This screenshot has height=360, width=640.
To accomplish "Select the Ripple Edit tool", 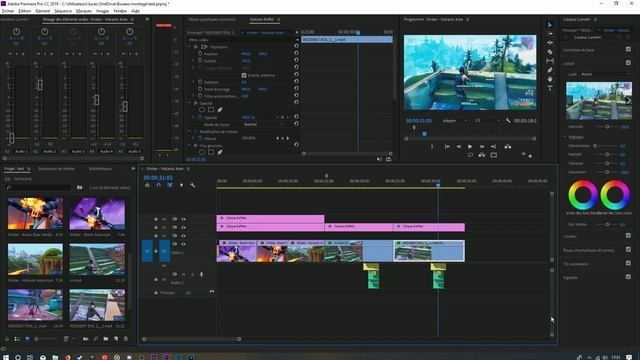I will click(x=550, y=43).
